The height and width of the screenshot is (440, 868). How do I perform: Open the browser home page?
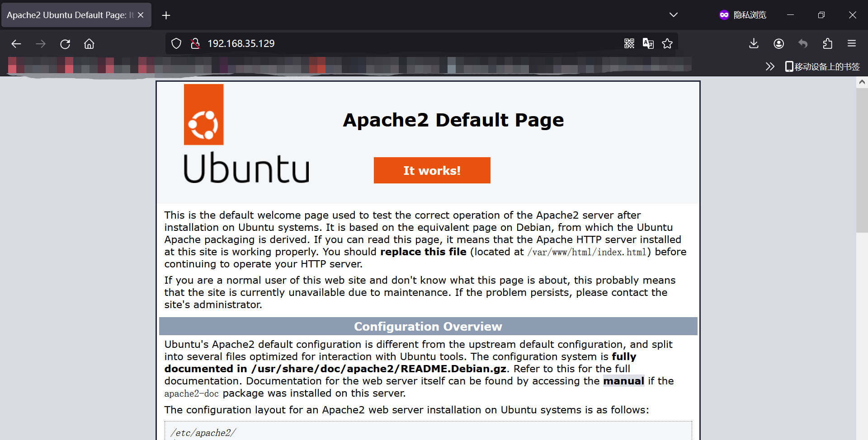click(89, 44)
